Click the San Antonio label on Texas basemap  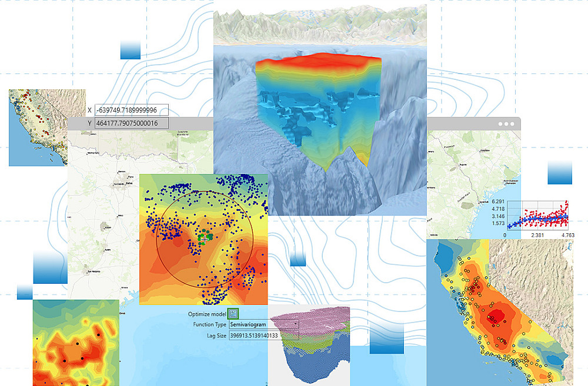93,271
